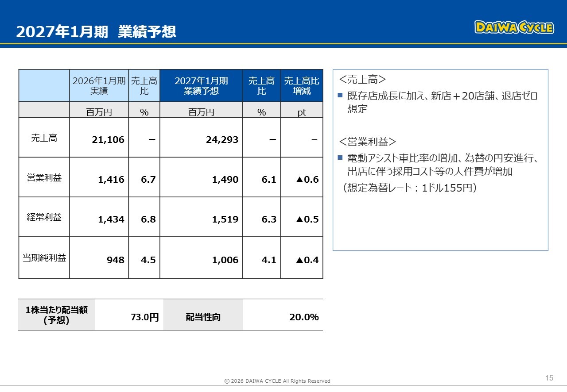The image size is (567, 392).
Task: Click the ▲0.5 ordinary profit change value
Action: (307, 219)
